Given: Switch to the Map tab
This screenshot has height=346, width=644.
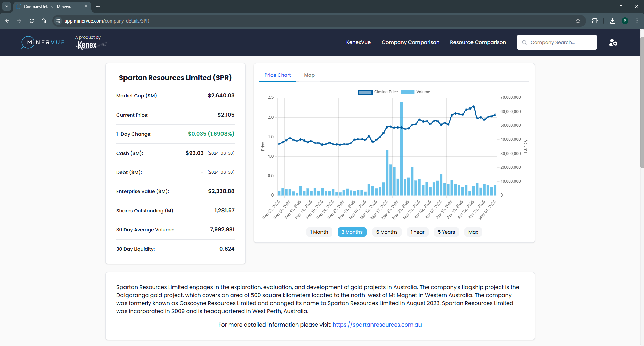Looking at the screenshot, I should (309, 75).
